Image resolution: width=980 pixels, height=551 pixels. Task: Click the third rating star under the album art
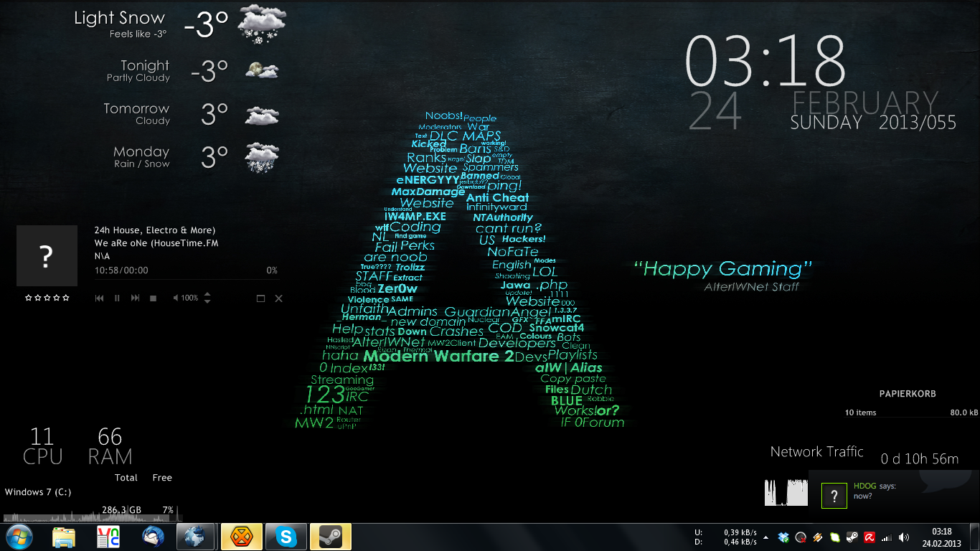pyautogui.click(x=47, y=297)
